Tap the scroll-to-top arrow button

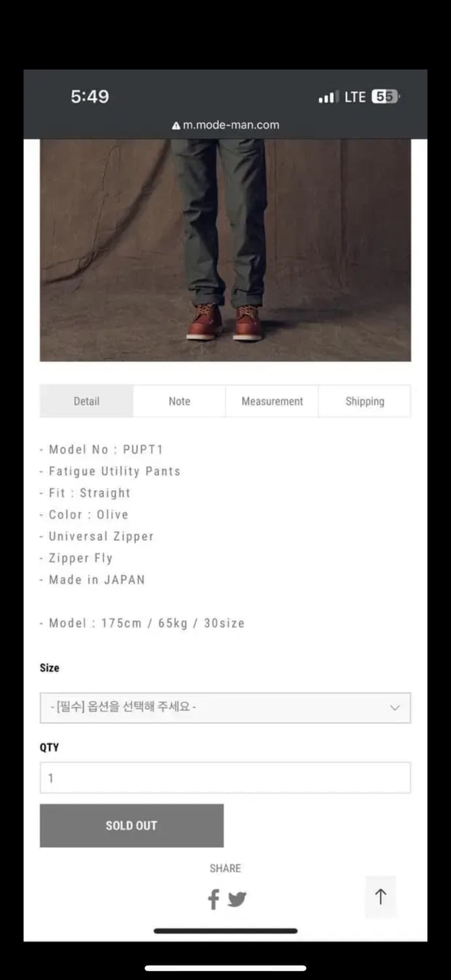click(380, 896)
